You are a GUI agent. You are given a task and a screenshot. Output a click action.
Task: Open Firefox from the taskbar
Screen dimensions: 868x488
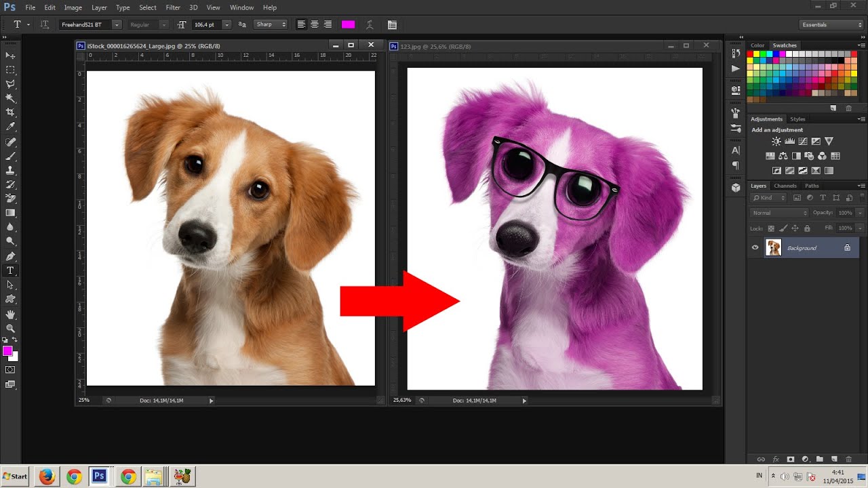(47, 476)
